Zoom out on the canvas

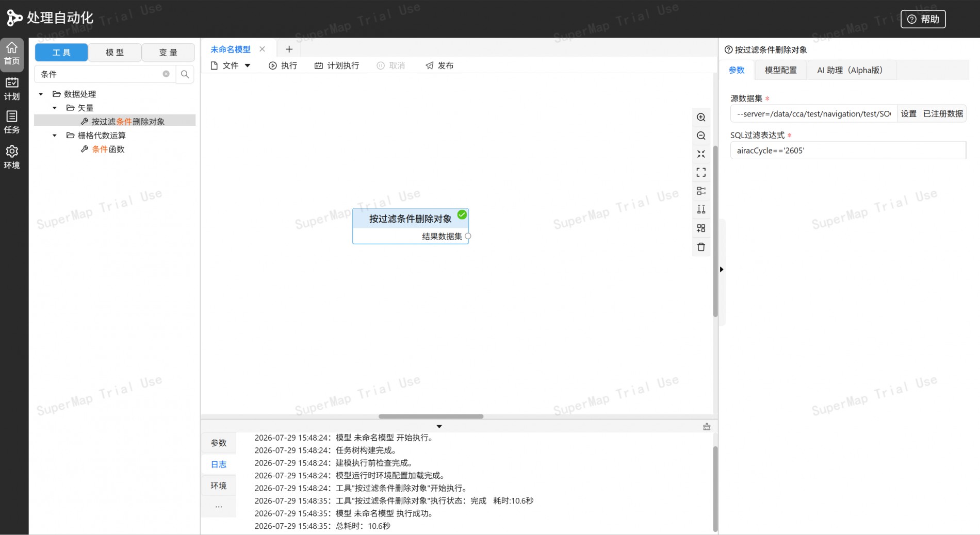(x=701, y=136)
